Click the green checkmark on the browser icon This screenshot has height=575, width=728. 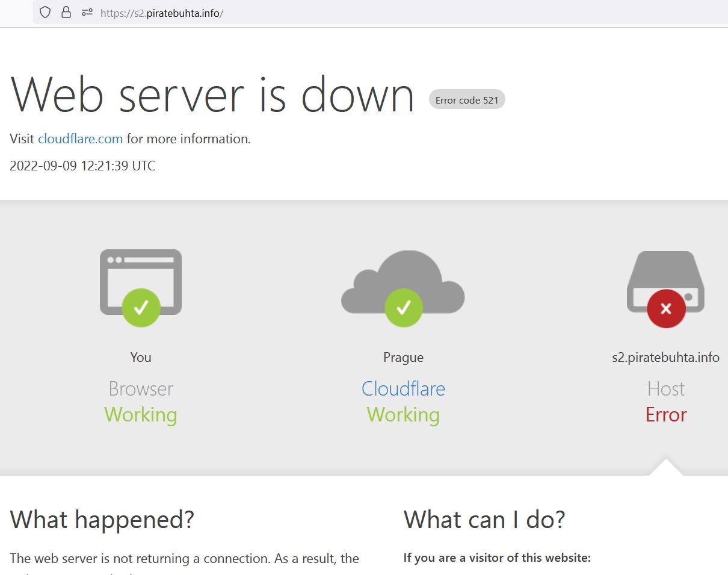click(141, 308)
